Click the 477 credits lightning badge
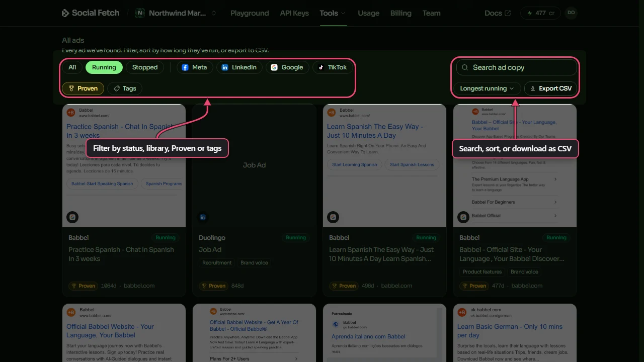 tap(541, 13)
